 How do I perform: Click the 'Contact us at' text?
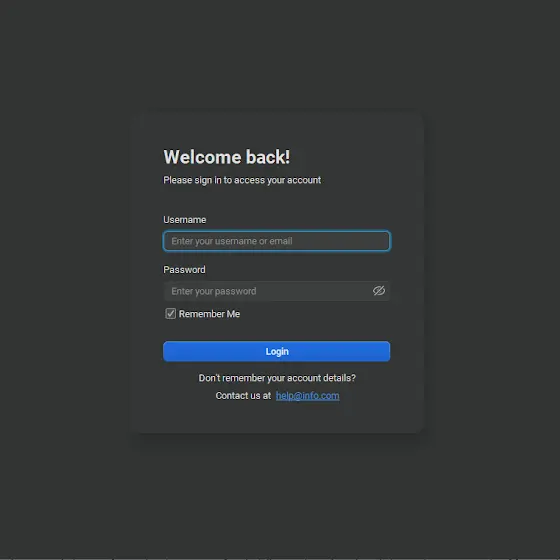point(243,396)
